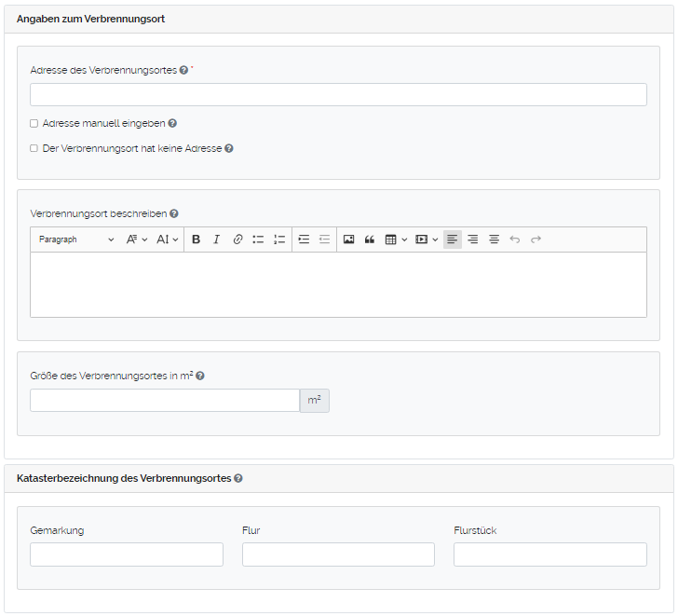Viewport: 678px width, 616px height.
Task: Create a bulleted list
Action: [x=258, y=240]
